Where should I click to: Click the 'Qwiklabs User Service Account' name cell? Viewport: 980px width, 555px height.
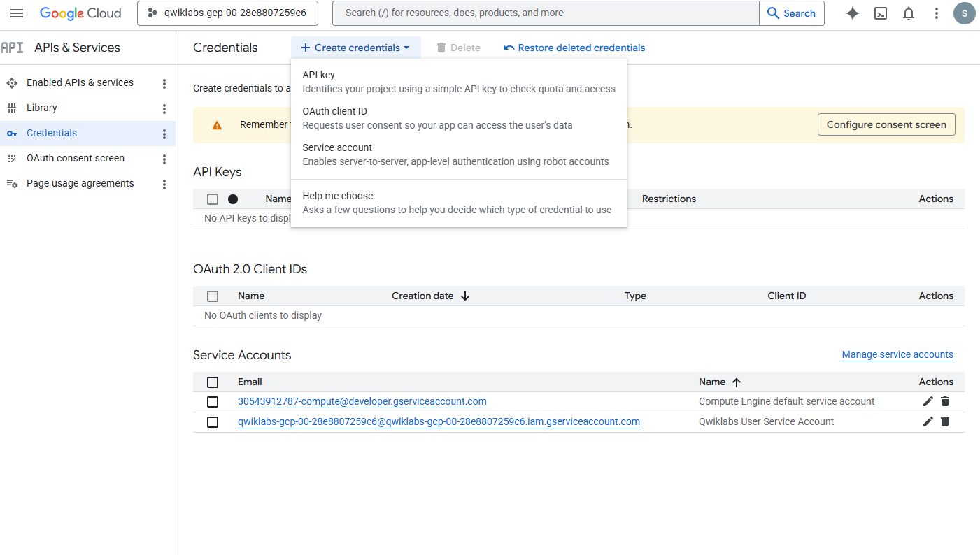pyautogui.click(x=767, y=421)
